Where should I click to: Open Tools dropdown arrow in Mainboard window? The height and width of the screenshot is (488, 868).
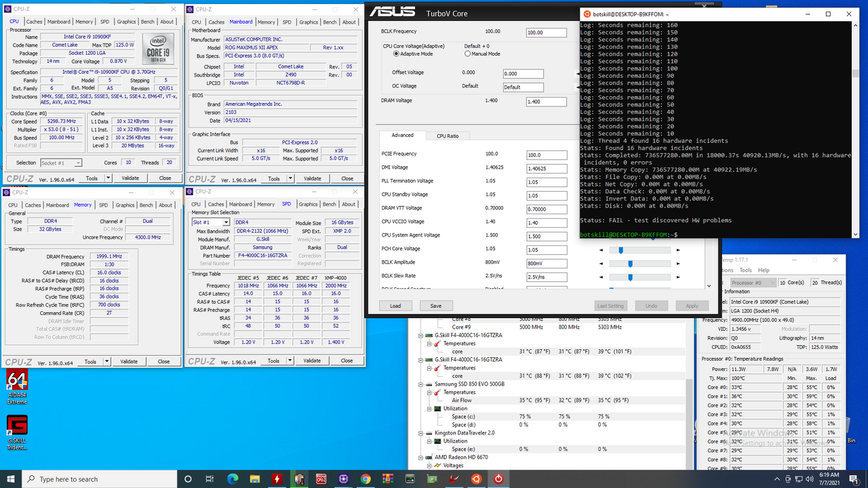pyautogui.click(x=291, y=178)
